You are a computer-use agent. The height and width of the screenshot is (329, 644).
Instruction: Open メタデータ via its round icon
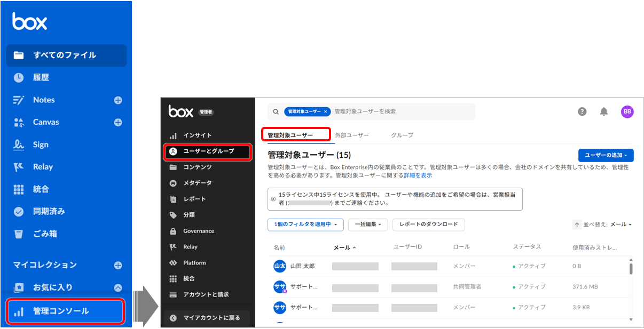pyautogui.click(x=173, y=183)
